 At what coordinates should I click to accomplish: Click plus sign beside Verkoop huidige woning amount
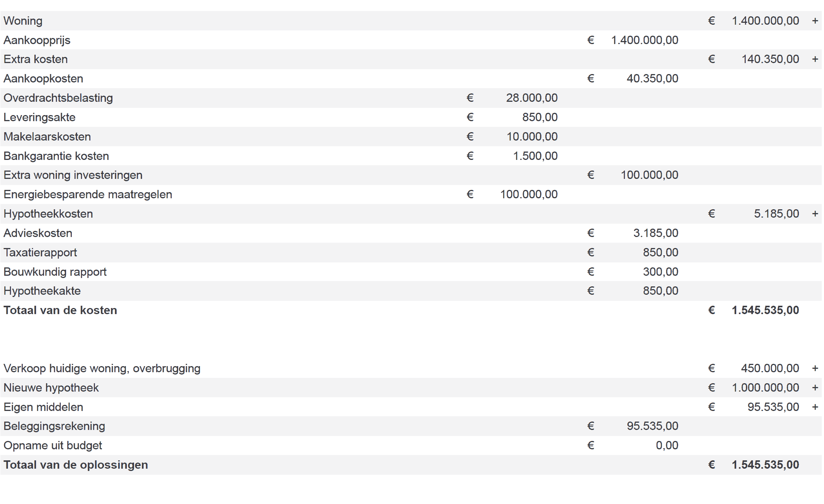(x=815, y=368)
